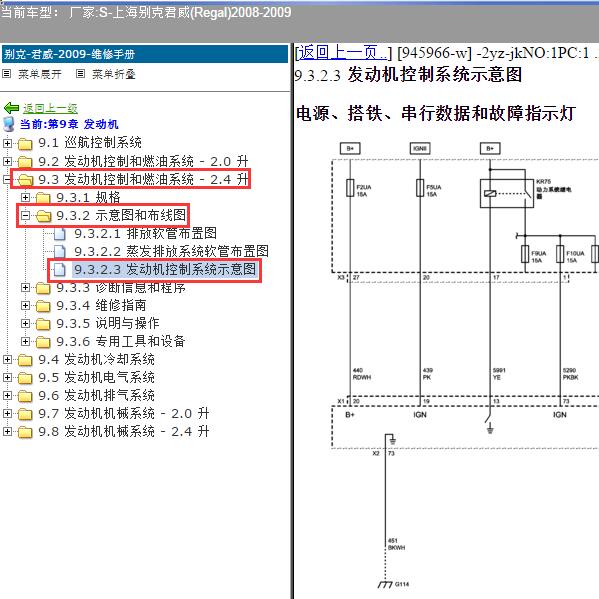Click the 菜单折叠 list icon
Image resolution: width=599 pixels, height=599 pixels.
tap(80, 73)
